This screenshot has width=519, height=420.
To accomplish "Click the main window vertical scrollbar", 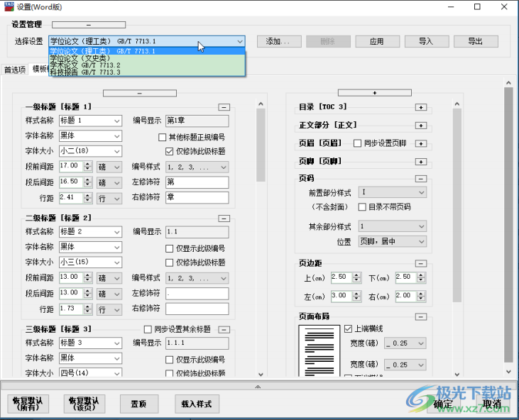I will (508, 225).
